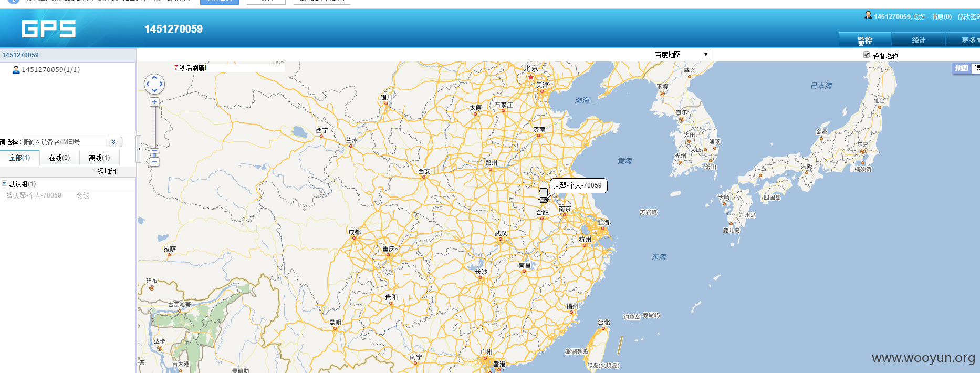Zoom out with the minus button
This screenshot has width=980, height=373.
click(x=154, y=162)
